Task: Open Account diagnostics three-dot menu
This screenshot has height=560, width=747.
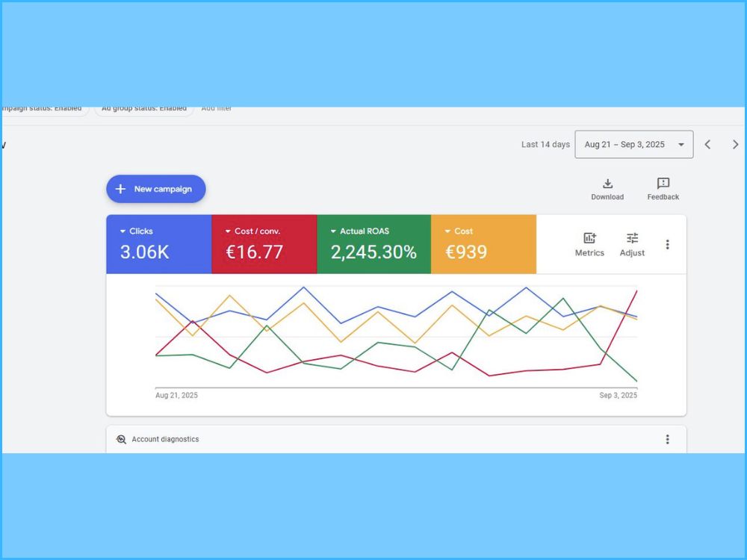Action: click(667, 439)
